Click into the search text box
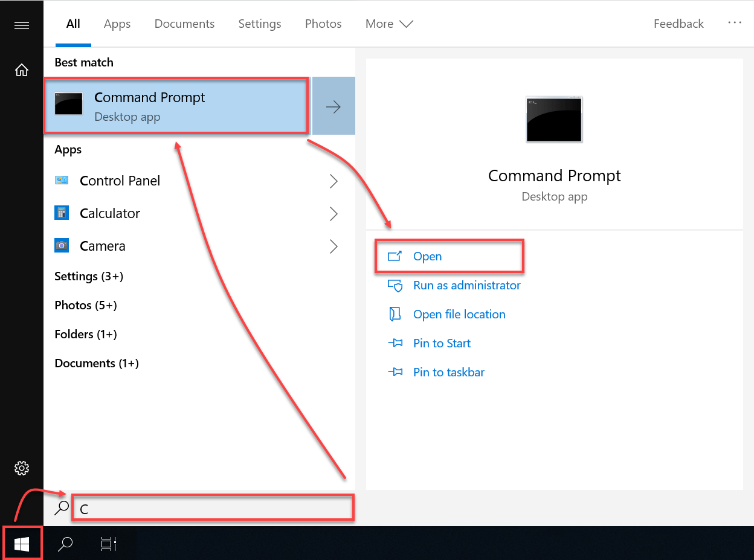Viewport: 754px width, 560px height. 213,508
